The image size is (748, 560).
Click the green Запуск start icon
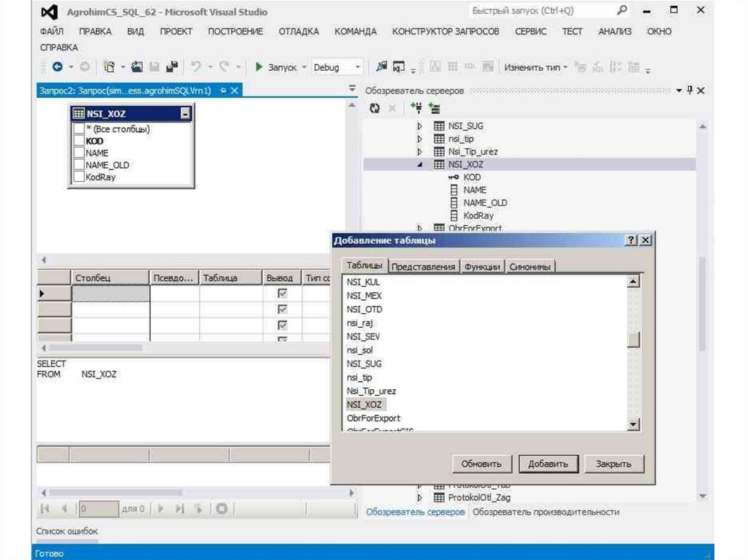[x=259, y=67]
